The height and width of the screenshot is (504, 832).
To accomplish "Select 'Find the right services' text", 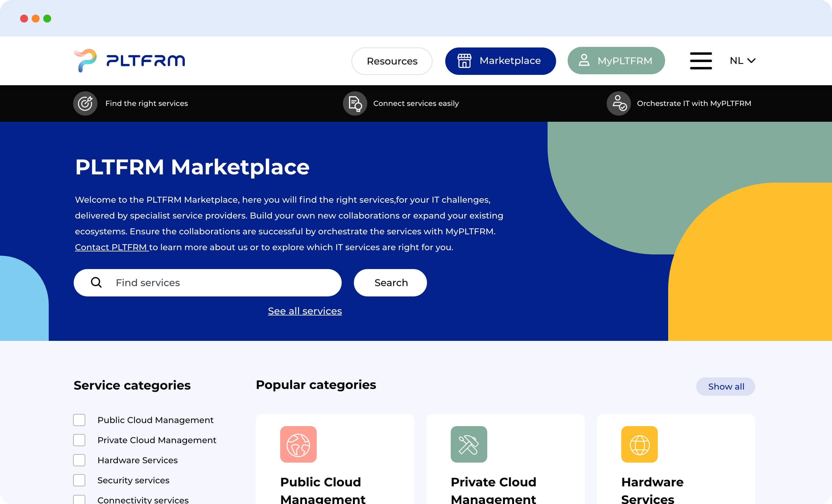I will (146, 103).
